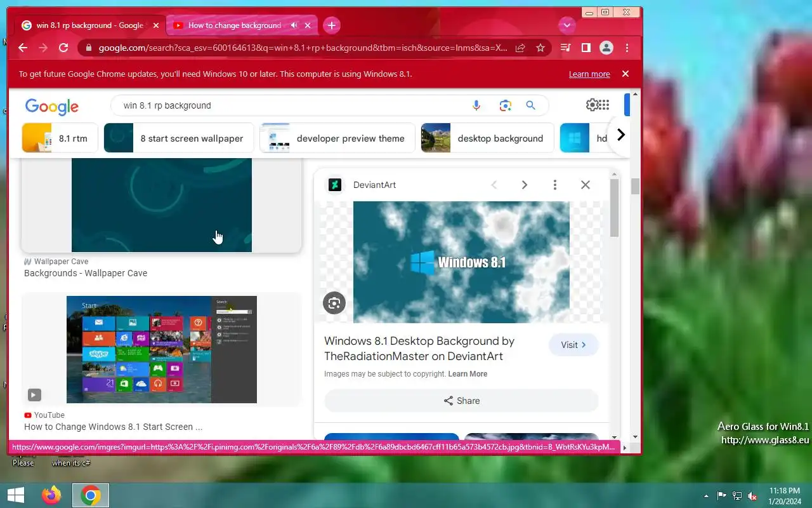Visit the DeviantArt source page
The height and width of the screenshot is (508, 812).
[573, 345]
